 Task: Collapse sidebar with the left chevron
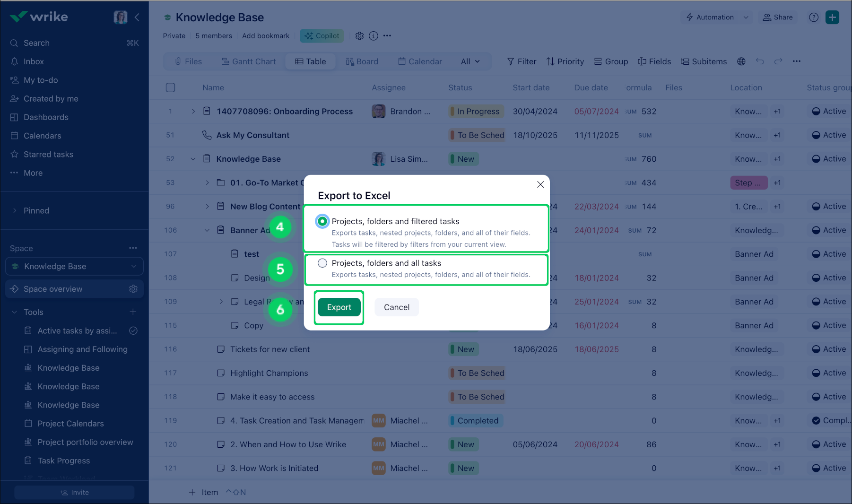click(x=137, y=17)
